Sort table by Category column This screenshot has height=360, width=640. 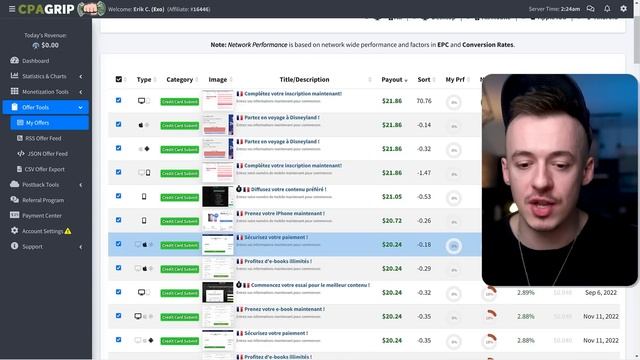(x=182, y=80)
